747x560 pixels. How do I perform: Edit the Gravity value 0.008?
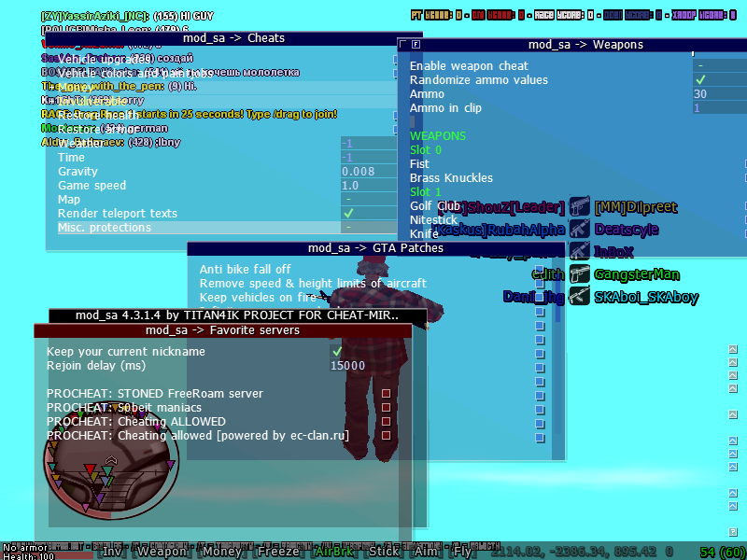[x=368, y=172]
